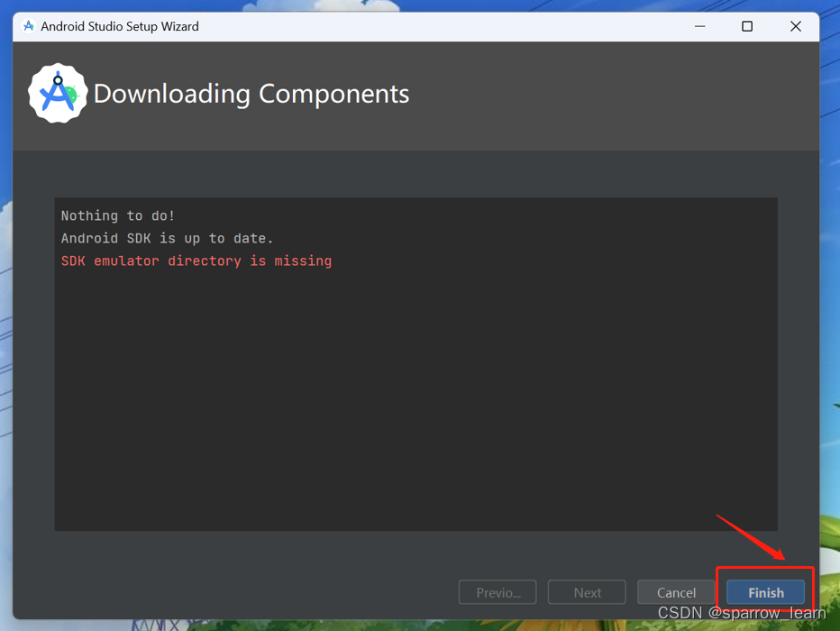840x631 pixels.
Task: Click the Finish button
Action: tap(765, 592)
